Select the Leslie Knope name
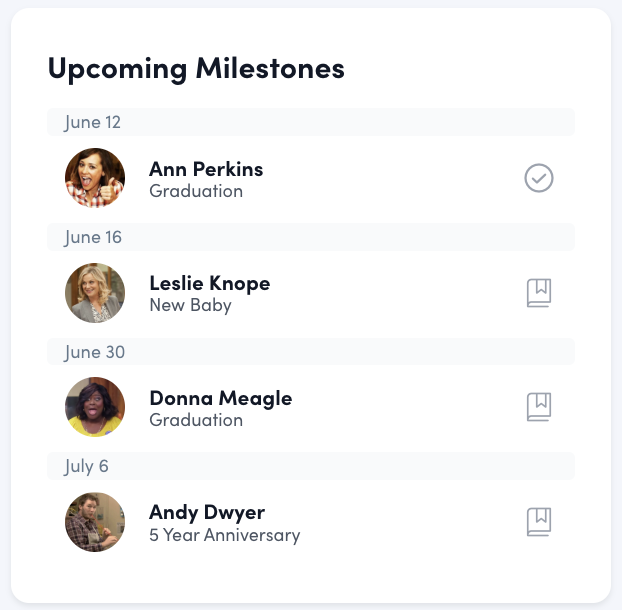This screenshot has height=610, width=622. pyautogui.click(x=209, y=283)
